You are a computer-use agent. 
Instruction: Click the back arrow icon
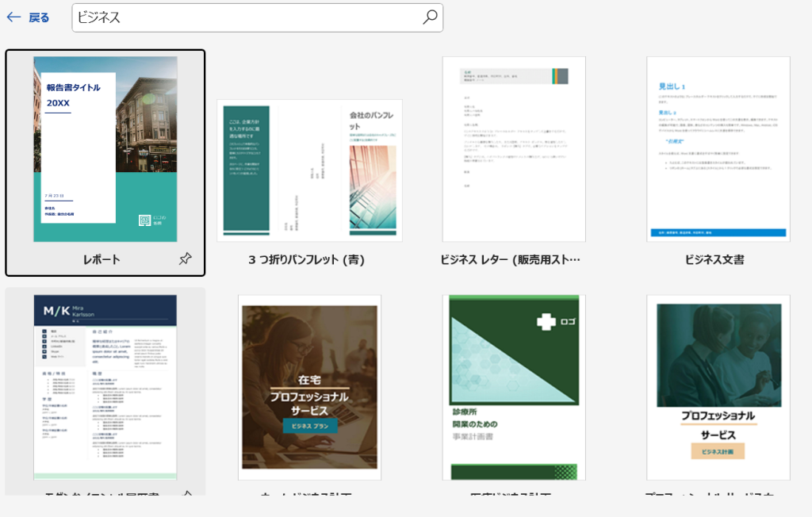click(x=13, y=17)
